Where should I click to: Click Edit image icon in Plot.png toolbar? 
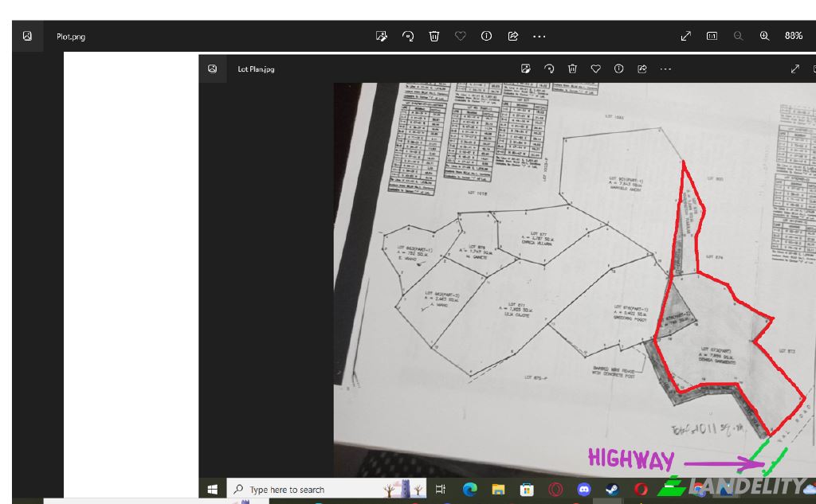tap(382, 36)
